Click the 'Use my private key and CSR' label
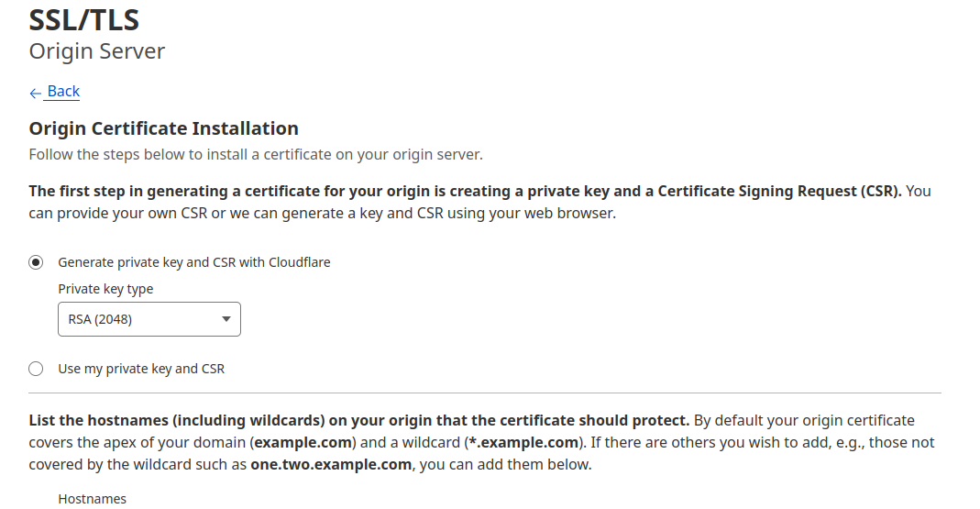 pyautogui.click(x=141, y=369)
